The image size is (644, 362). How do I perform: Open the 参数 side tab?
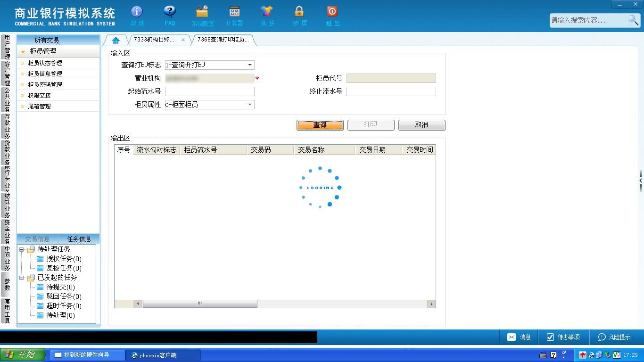[x=7, y=284]
